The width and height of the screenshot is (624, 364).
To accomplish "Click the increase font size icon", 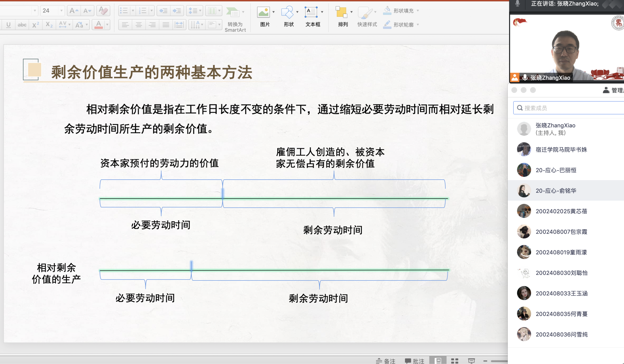I will pos(74,11).
